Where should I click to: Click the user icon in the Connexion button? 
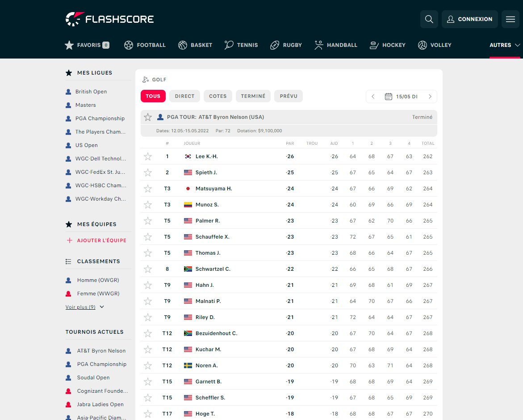point(450,19)
